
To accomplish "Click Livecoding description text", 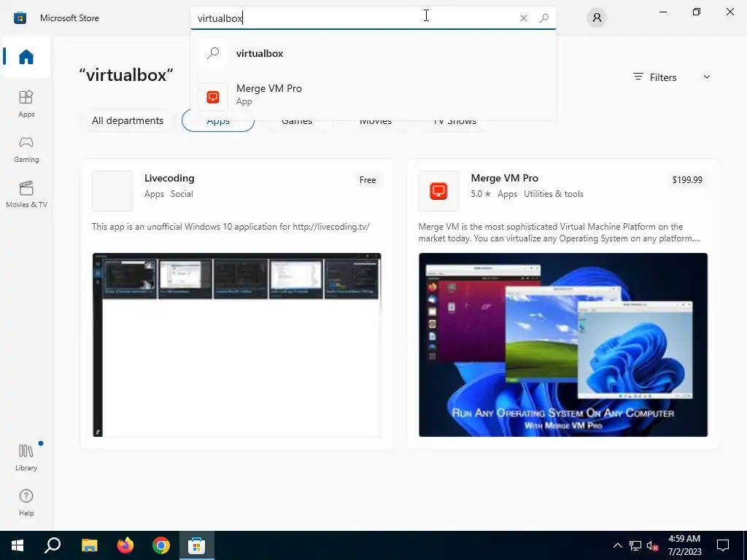I will 231,227.
